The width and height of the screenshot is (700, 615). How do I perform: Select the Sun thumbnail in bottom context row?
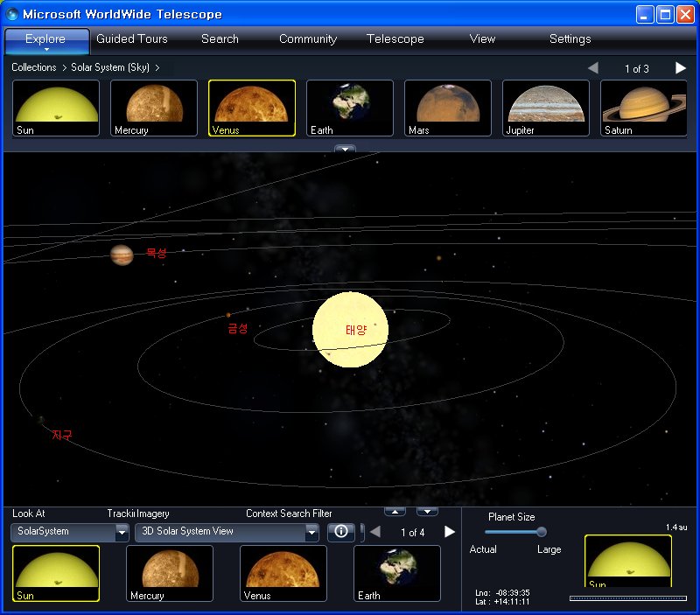pyautogui.click(x=56, y=574)
